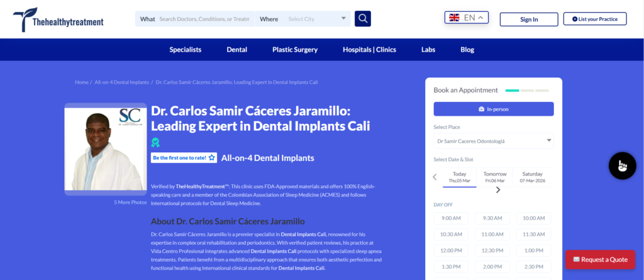Click the Sign In button

(529, 20)
